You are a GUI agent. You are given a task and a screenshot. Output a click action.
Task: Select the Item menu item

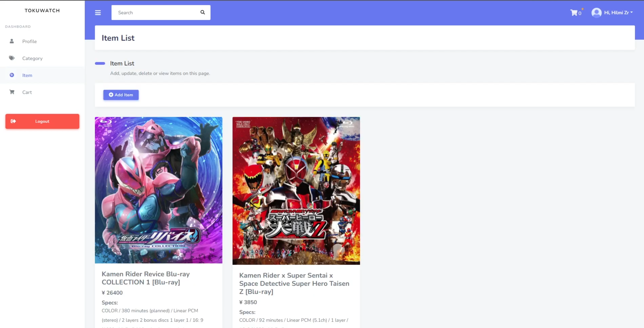(x=42, y=75)
